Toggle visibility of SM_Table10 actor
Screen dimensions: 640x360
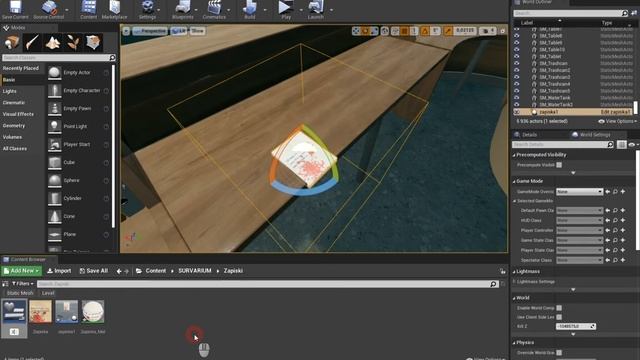click(517, 49)
